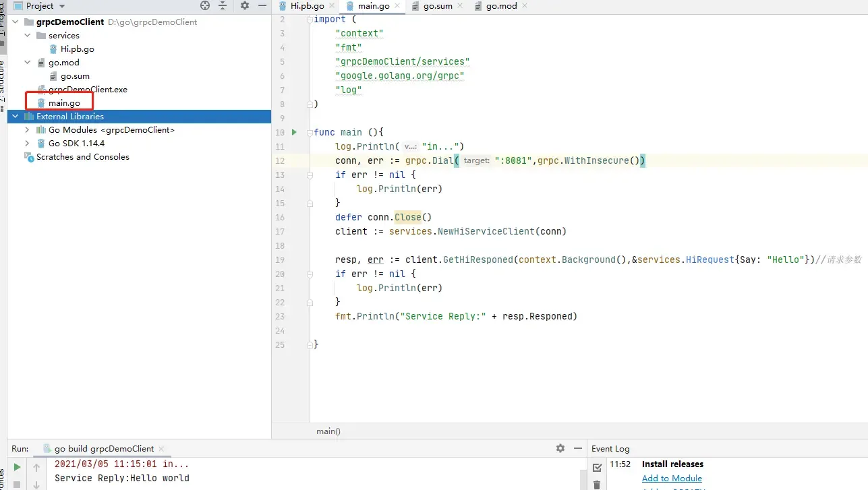
Task: Click the "google.golang.org/grpc" import string
Action: click(400, 75)
